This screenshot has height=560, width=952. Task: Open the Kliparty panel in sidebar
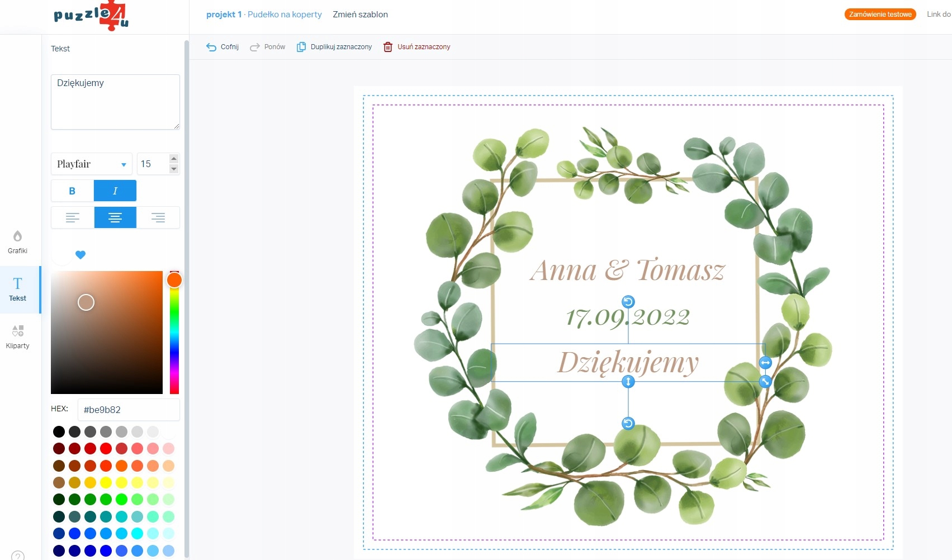17,337
